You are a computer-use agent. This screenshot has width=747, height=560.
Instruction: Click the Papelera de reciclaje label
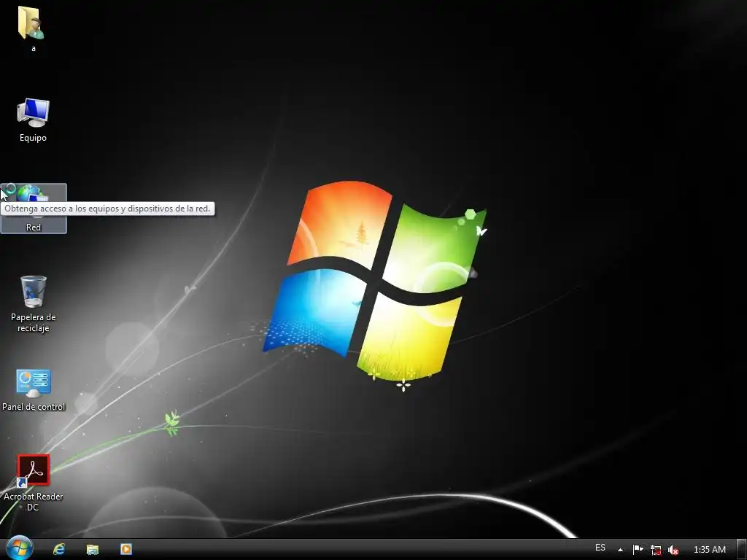click(x=33, y=322)
